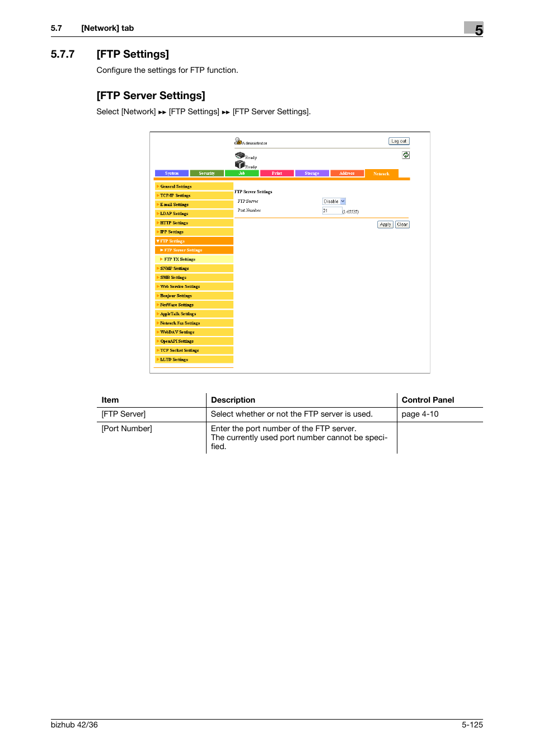Log out of the administrator session
Screen dimensions: 534x756
tap(399, 141)
